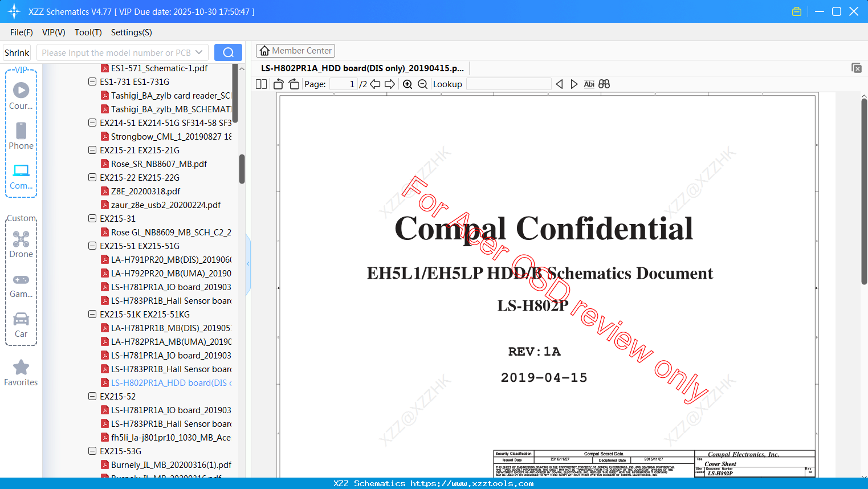The height and width of the screenshot is (489, 868).
Task: Open the model number dropdown arrow
Action: tap(199, 52)
